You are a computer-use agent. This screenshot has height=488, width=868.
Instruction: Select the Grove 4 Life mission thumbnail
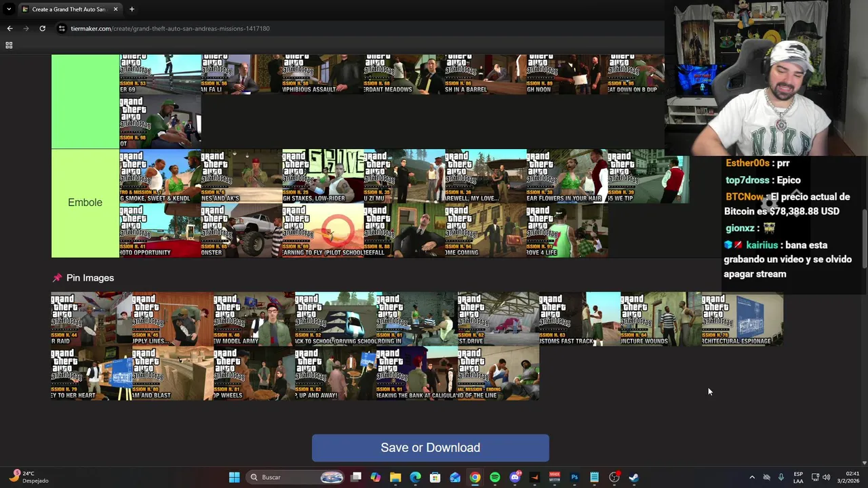click(x=567, y=230)
